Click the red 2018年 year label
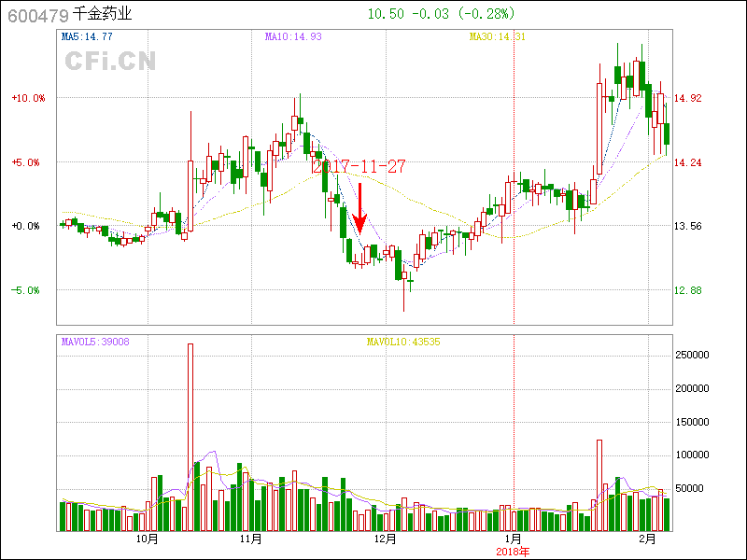The width and height of the screenshot is (747, 560). point(513,552)
